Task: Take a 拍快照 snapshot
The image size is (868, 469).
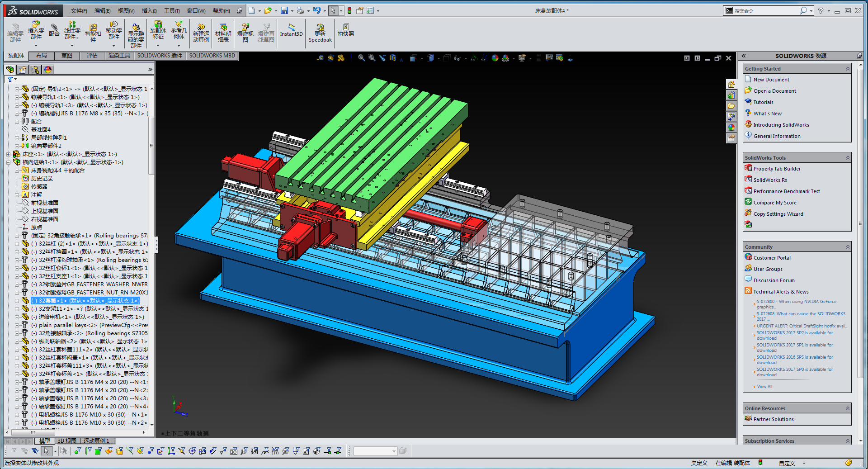Action: (346, 30)
